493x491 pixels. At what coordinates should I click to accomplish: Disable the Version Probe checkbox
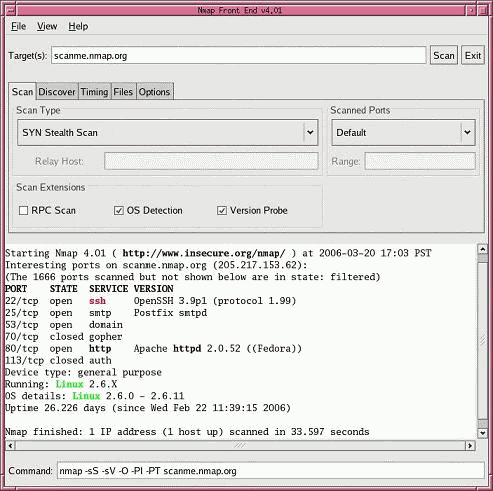(222, 211)
